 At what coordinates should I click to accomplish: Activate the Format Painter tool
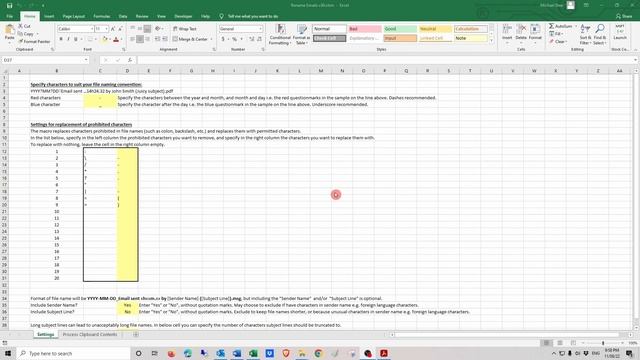tap(34, 41)
